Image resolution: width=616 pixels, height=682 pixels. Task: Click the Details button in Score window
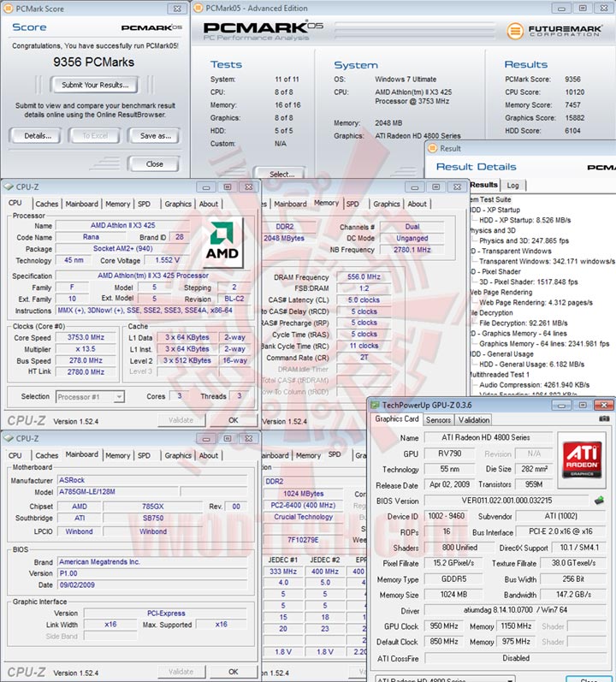click(x=38, y=136)
